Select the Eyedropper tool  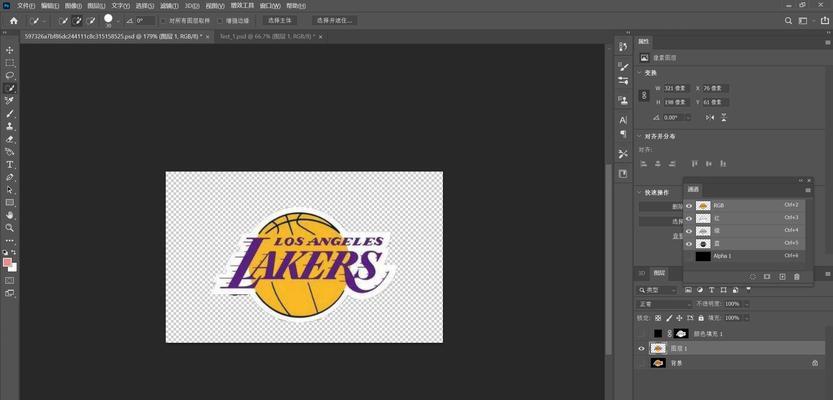(10, 101)
